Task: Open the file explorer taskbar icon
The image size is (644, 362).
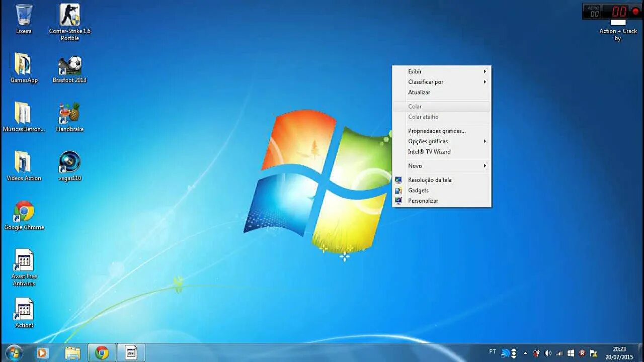Action: pos(72,353)
